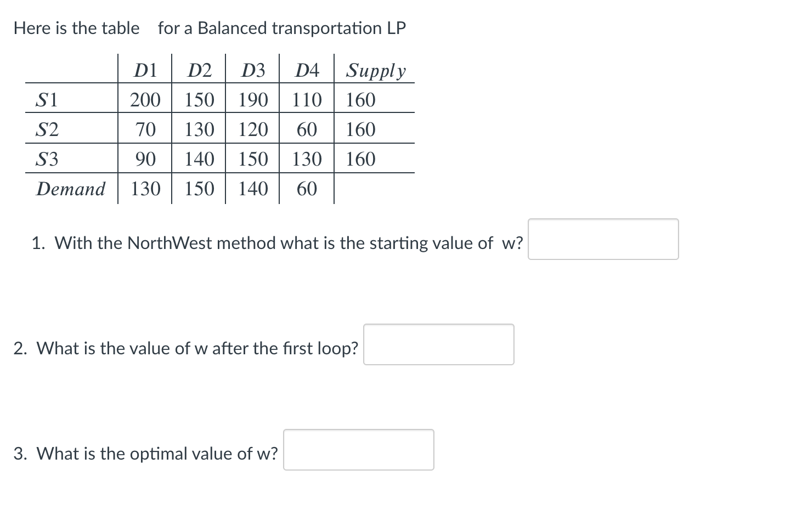Click the answer box for question 2

(438, 344)
